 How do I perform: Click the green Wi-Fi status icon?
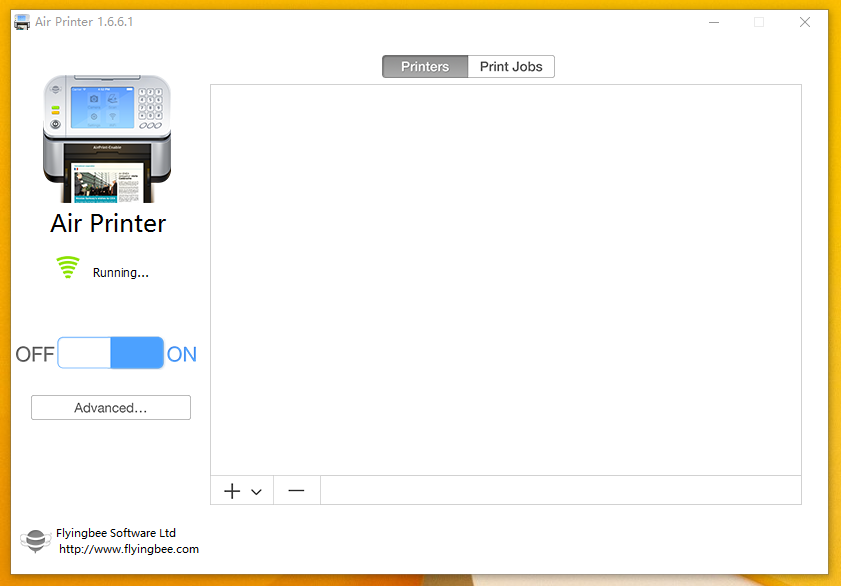[68, 268]
